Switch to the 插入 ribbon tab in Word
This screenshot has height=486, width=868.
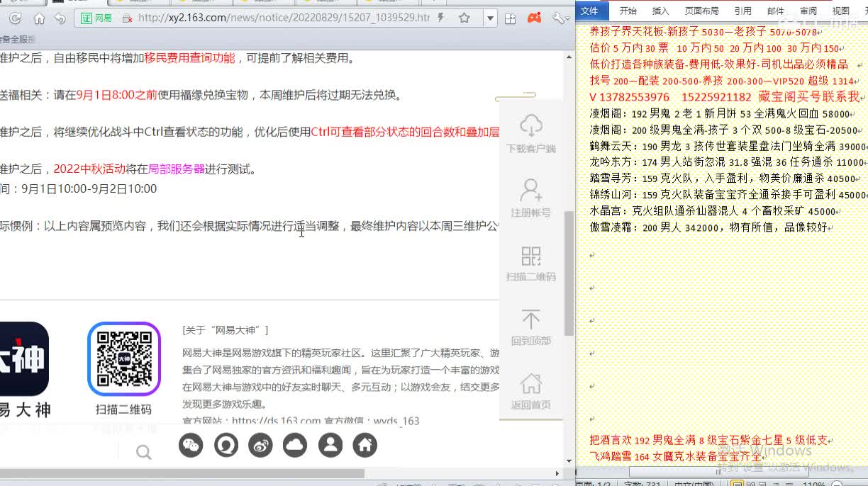pos(660,11)
